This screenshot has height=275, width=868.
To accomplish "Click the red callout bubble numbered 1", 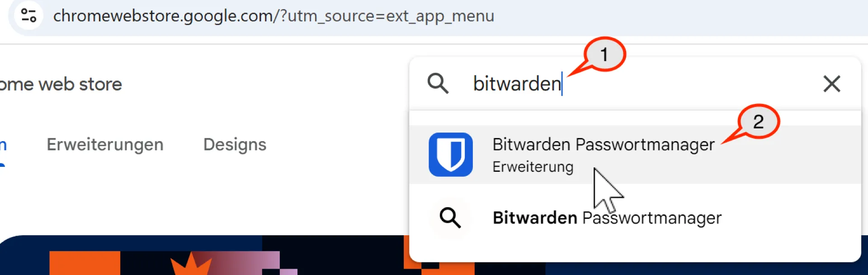I will click(x=604, y=55).
